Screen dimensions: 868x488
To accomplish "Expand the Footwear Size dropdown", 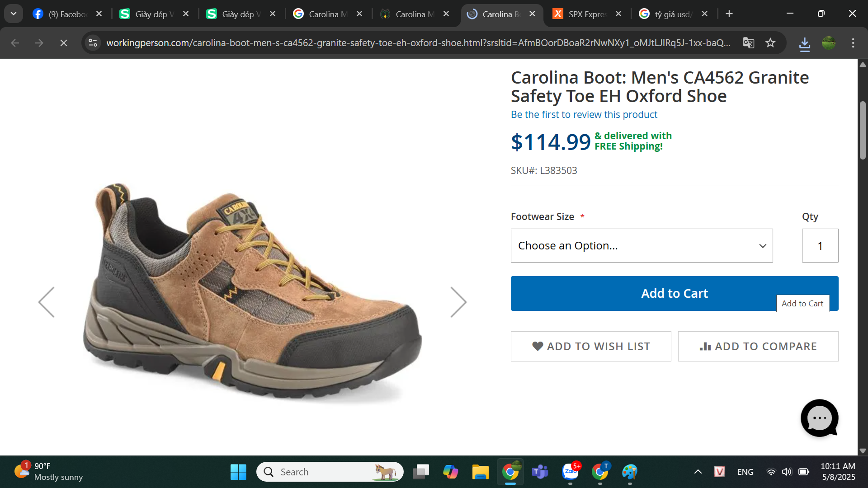I will (x=642, y=245).
